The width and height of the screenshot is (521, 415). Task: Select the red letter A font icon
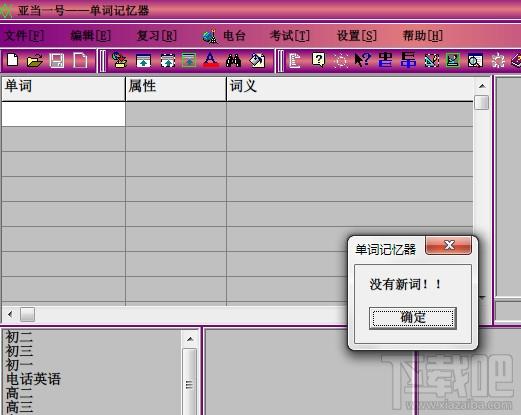pyautogui.click(x=211, y=60)
